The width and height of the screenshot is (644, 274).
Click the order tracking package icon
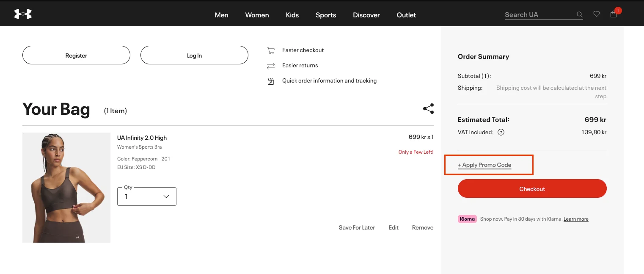[x=271, y=81]
